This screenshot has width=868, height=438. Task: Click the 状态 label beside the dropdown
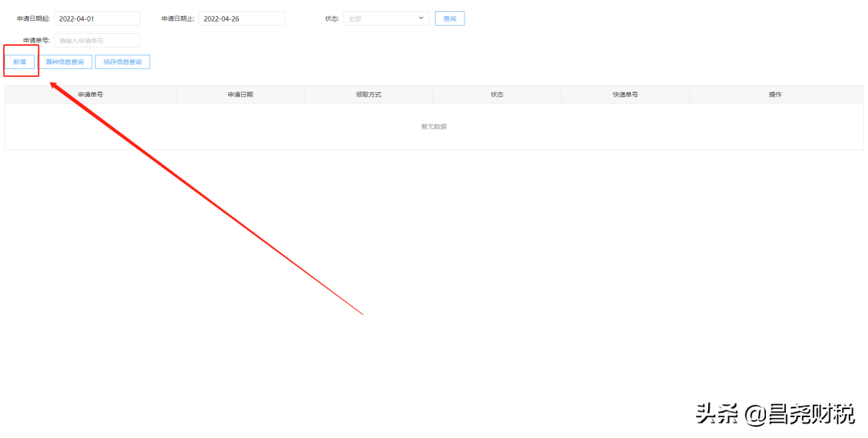332,18
